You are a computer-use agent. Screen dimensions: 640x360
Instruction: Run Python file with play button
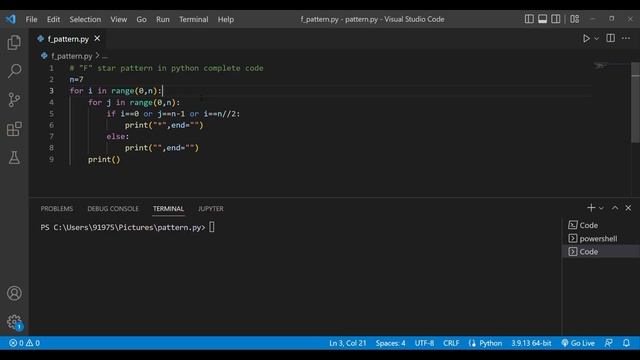point(586,38)
